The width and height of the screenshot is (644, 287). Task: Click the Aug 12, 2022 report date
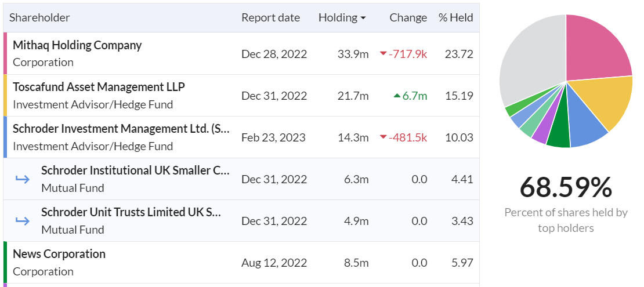coord(274,263)
